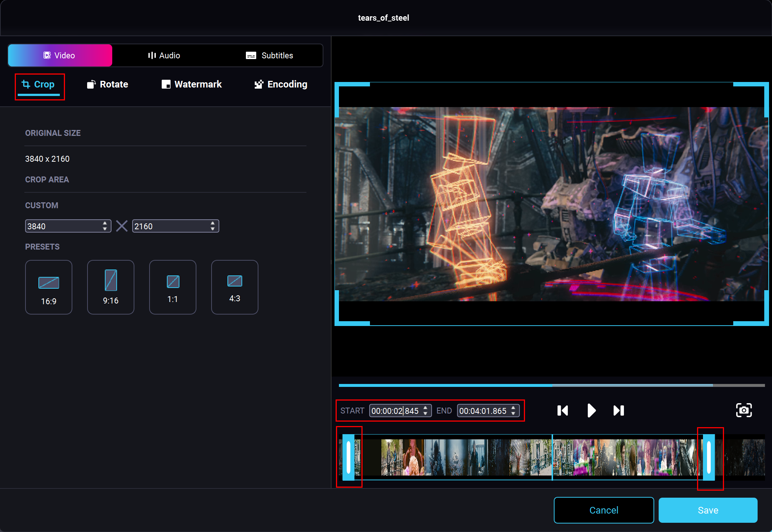Screen dimensions: 772x532
Task: Increase crop width with up arrow
Action: click(x=105, y=223)
